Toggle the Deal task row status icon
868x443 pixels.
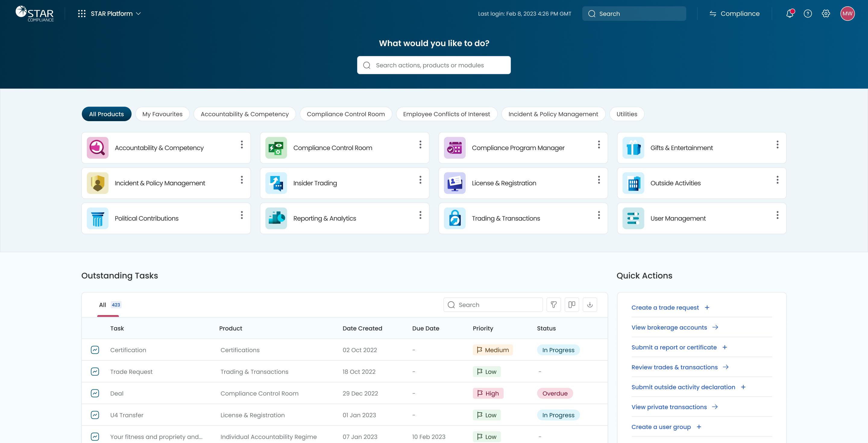click(95, 393)
